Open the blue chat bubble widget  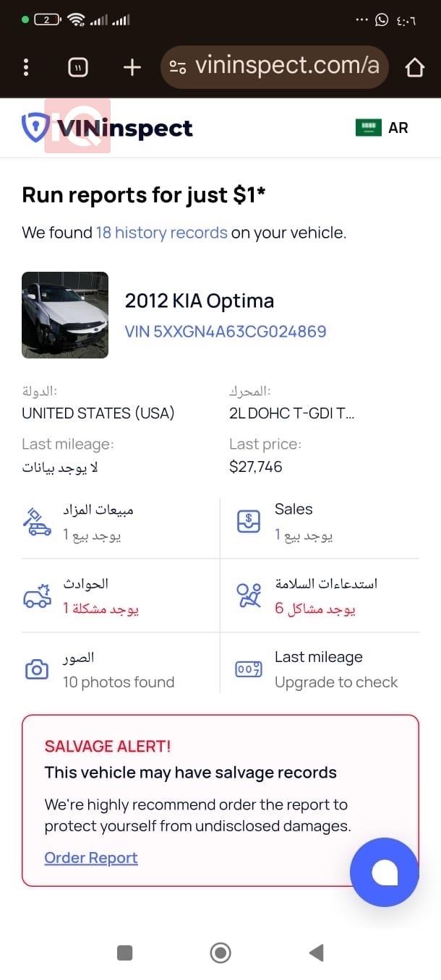tap(385, 872)
